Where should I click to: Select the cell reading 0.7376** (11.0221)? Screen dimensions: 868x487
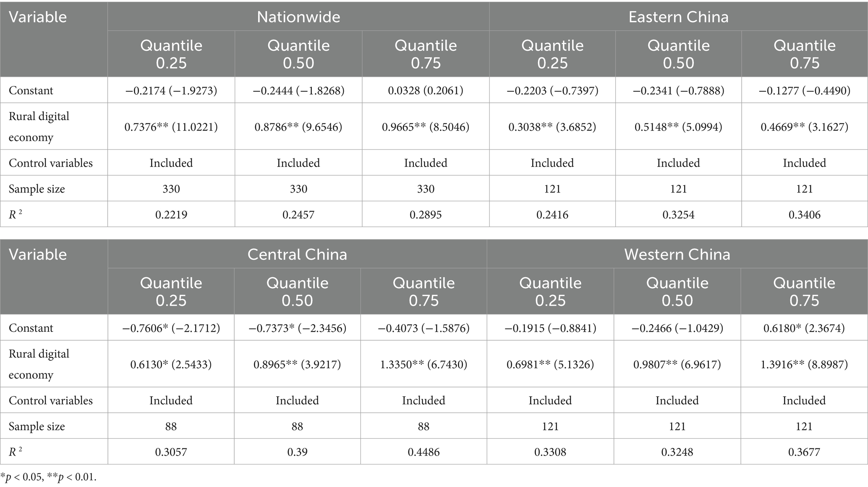click(x=171, y=127)
